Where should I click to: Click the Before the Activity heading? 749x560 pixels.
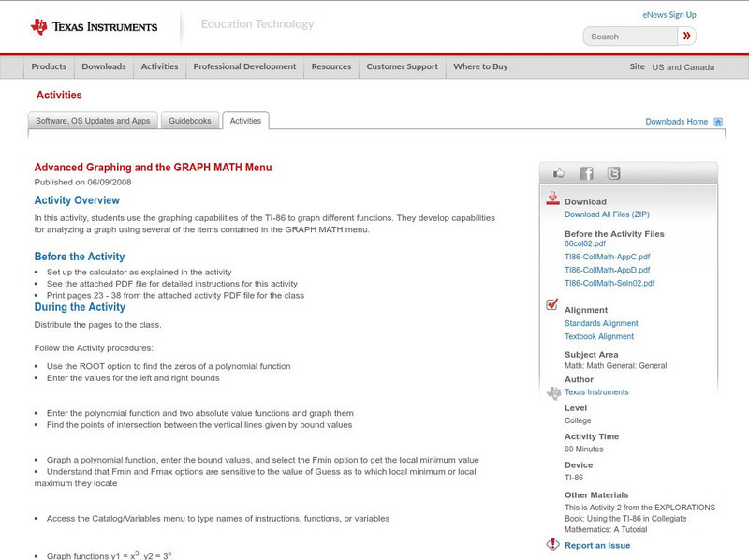point(80,257)
